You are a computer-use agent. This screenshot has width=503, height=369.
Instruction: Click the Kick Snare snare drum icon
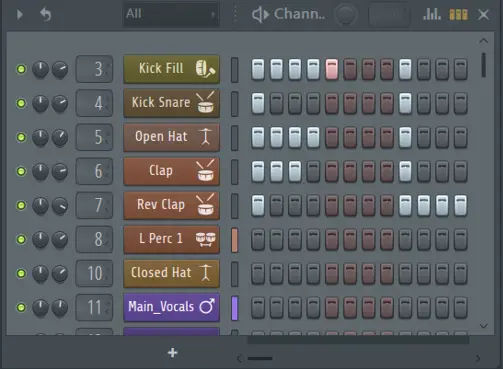(205, 103)
